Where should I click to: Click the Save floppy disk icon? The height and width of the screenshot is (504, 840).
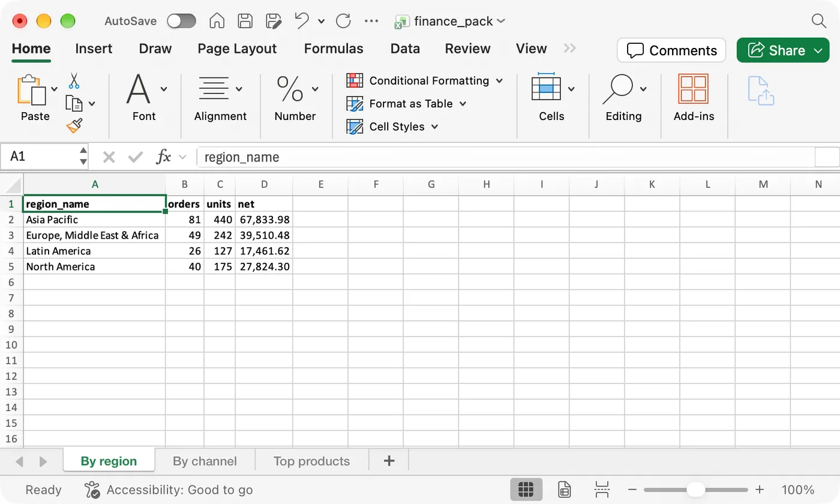tap(245, 21)
